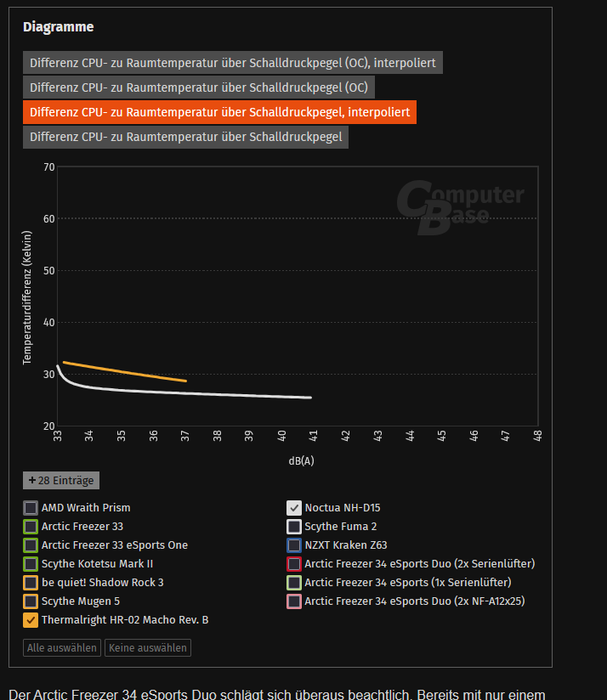Click the 'Noctua NH-D15' legend label
Screen dimensions: 607x700
click(343, 508)
